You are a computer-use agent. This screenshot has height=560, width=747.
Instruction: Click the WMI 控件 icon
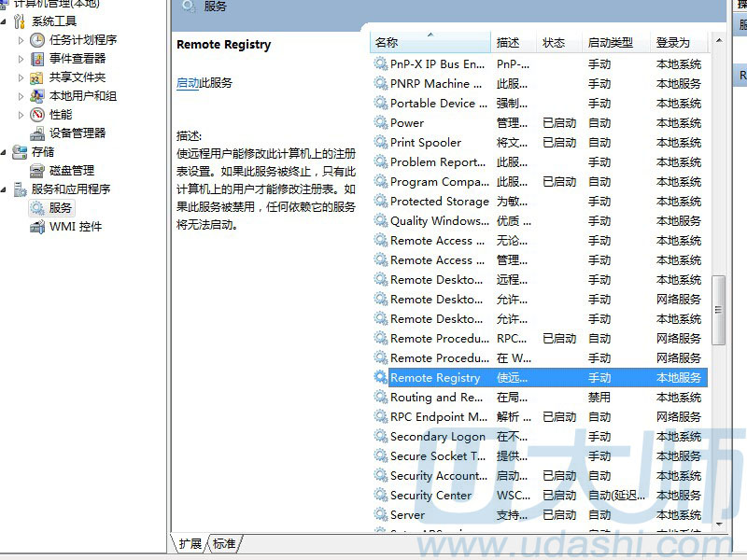[37, 227]
